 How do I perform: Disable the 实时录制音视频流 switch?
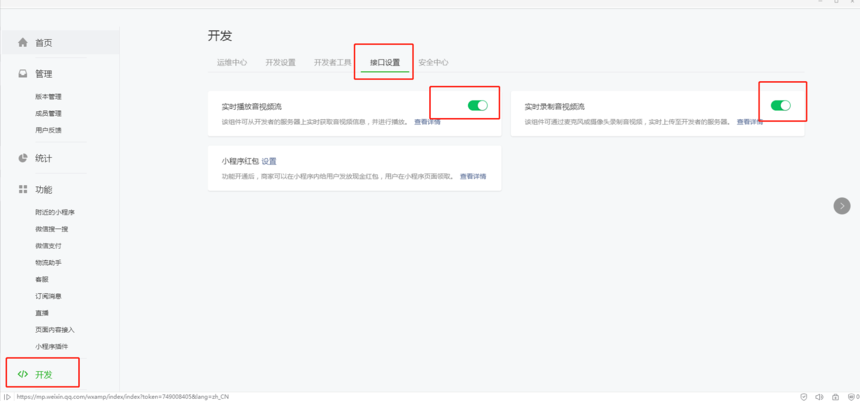coord(780,105)
